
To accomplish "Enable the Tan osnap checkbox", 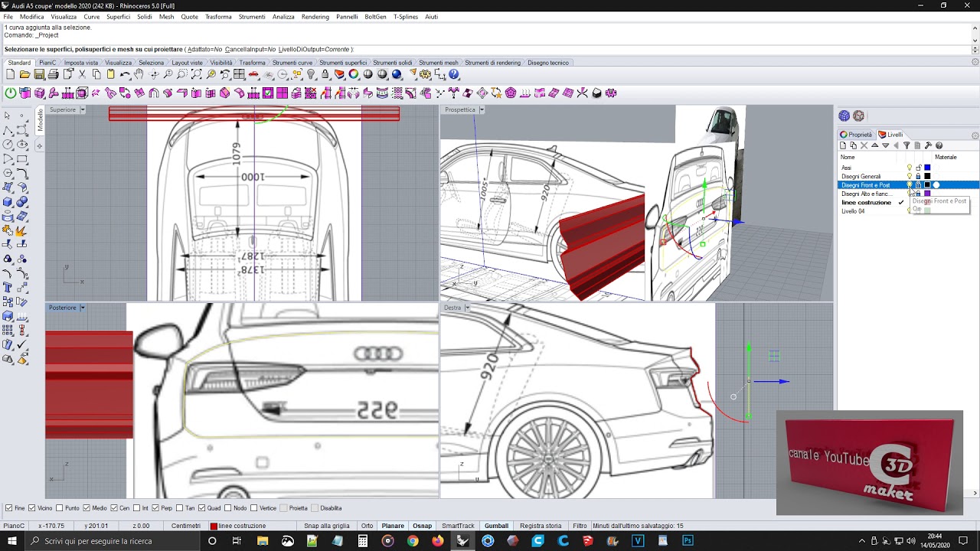I will click(180, 508).
